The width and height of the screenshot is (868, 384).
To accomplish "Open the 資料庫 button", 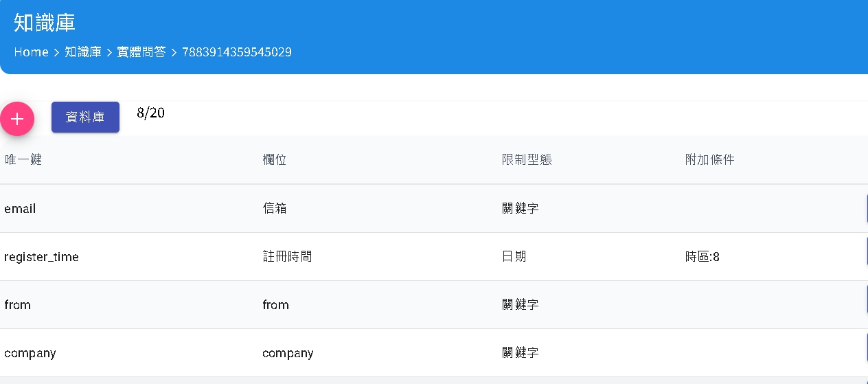I will (85, 117).
